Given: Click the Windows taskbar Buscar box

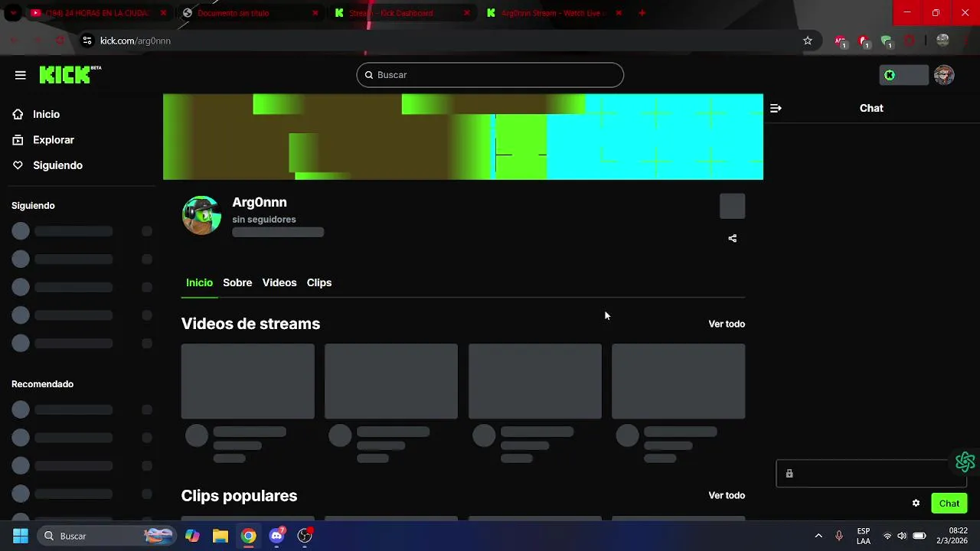Looking at the screenshot, I should 107,536.
